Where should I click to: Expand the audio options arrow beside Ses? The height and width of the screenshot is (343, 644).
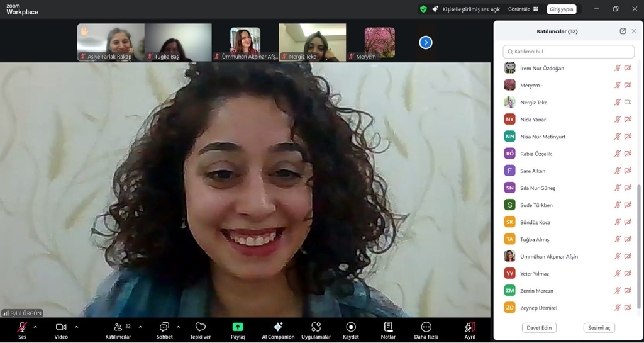tap(35, 327)
